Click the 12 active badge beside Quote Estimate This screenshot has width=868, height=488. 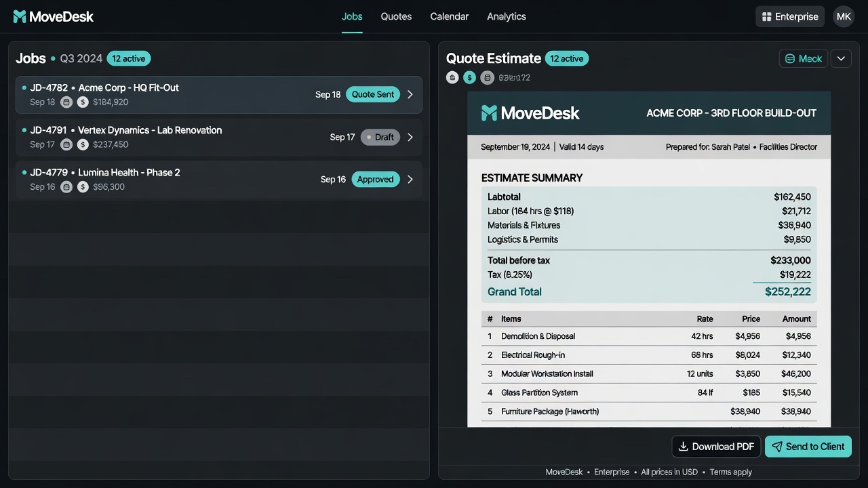pos(567,58)
